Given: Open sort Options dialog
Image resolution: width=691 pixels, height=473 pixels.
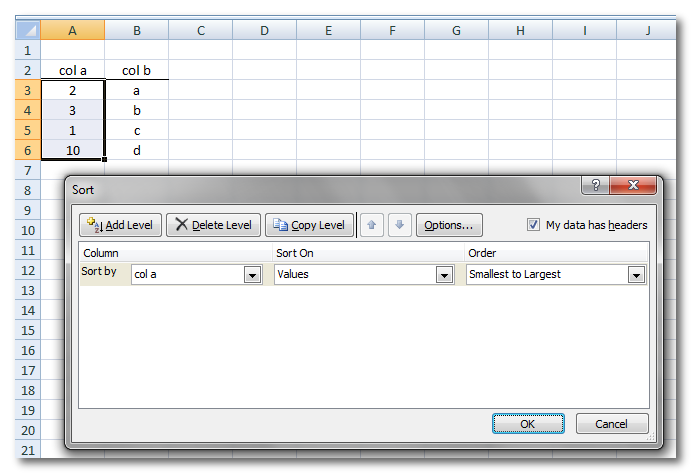Looking at the screenshot, I should (449, 225).
